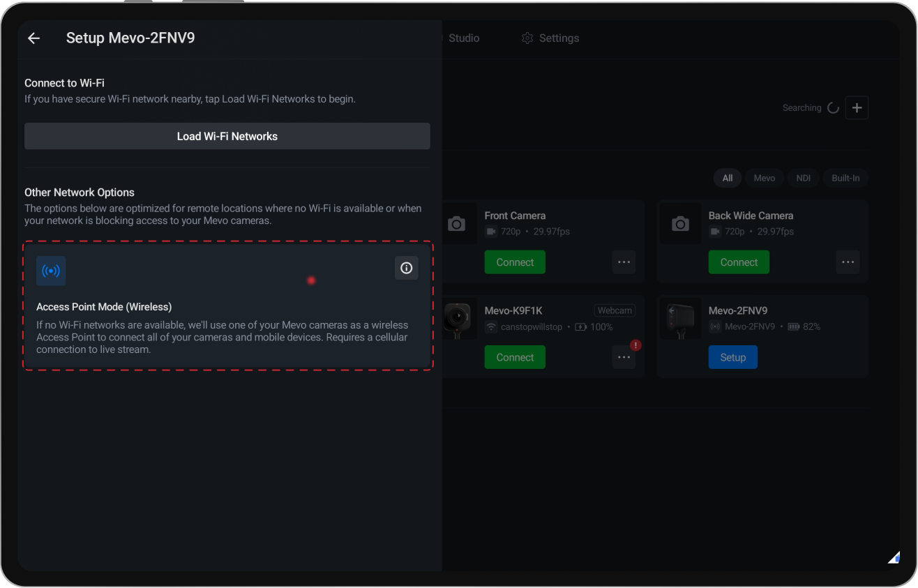The image size is (918, 588).
Task: Filter cameras by Mevo
Action: click(765, 178)
